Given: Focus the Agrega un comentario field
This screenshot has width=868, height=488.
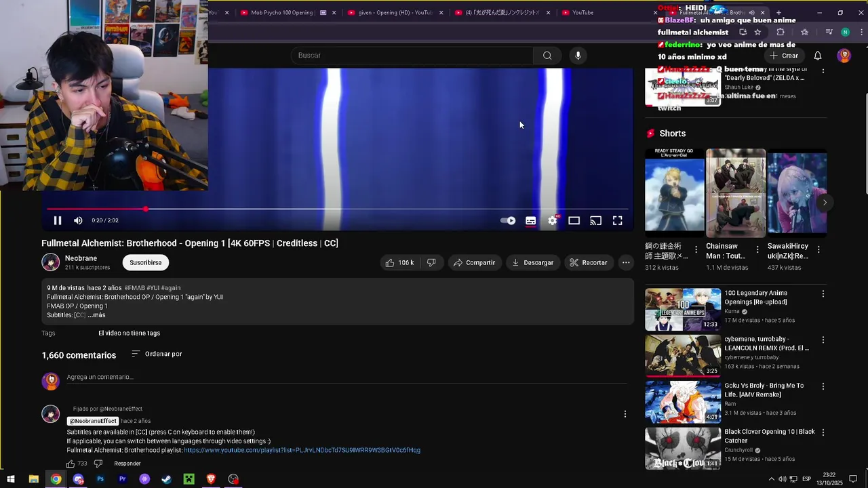Looking at the screenshot, I should pos(346,377).
